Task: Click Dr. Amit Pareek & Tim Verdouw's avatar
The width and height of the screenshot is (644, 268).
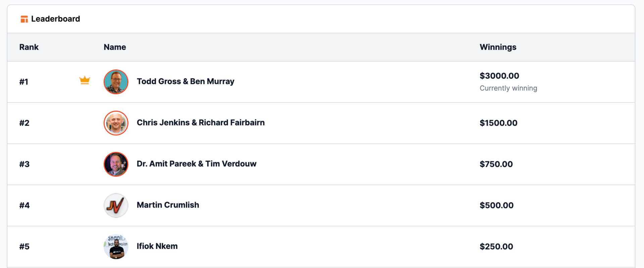Action: [116, 164]
